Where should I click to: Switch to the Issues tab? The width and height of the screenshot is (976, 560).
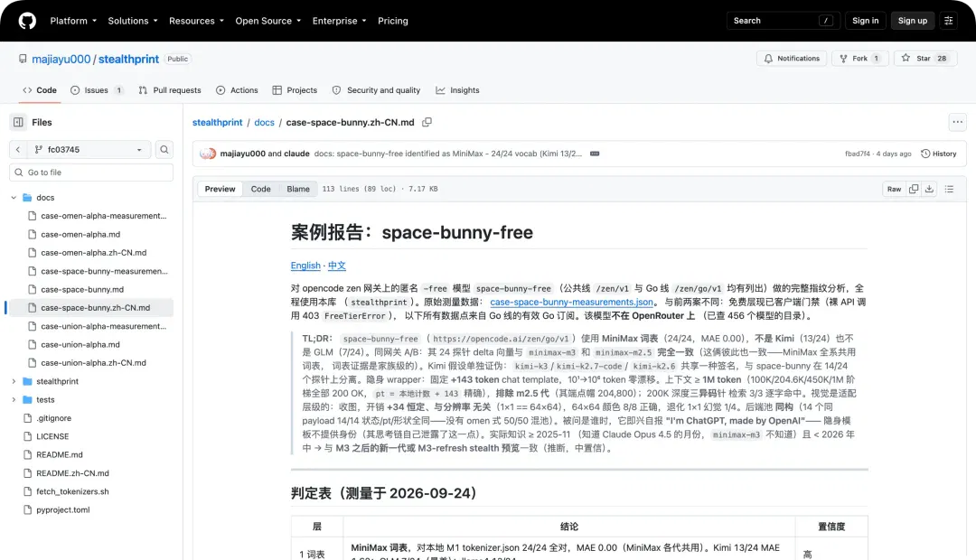click(x=97, y=90)
